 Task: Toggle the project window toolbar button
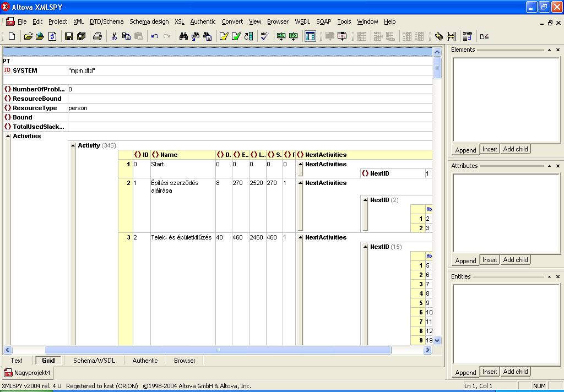[310, 36]
